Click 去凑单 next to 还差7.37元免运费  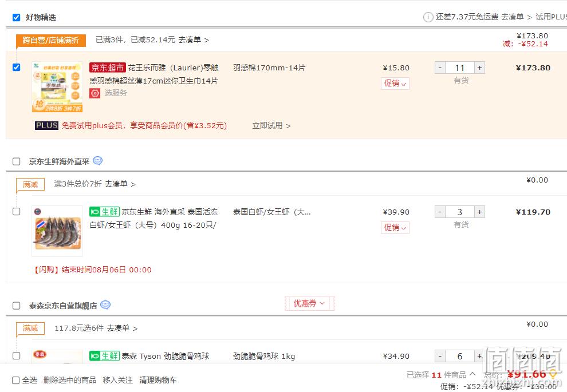(517, 17)
